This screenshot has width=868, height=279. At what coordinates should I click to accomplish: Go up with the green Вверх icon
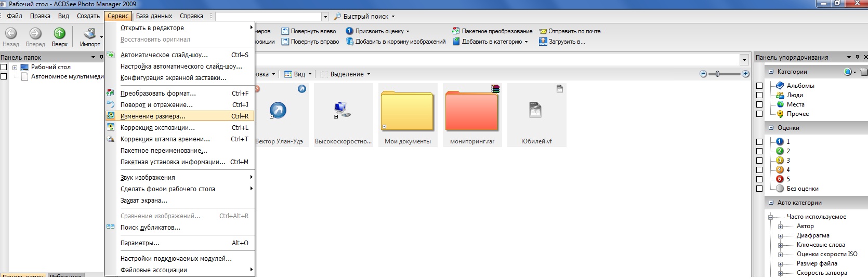60,33
